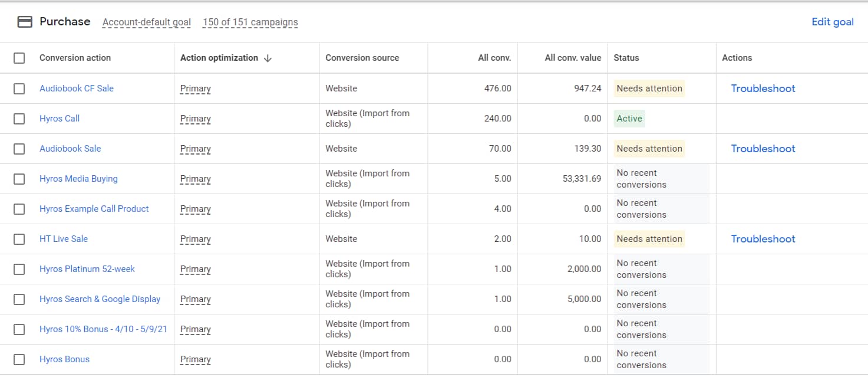868x377 pixels.
Task: Open the Hyros Bonus conversion action
Action: 65,359
